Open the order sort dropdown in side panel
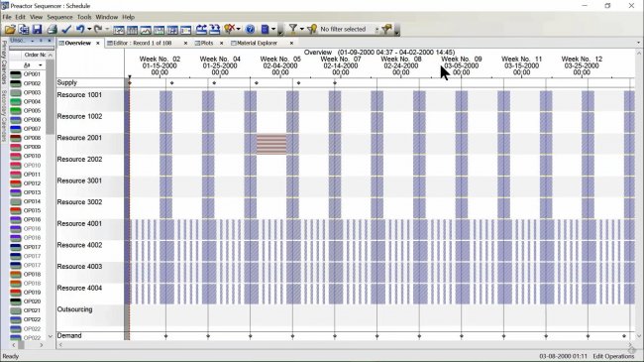This screenshot has width=644, height=362. tap(41, 65)
